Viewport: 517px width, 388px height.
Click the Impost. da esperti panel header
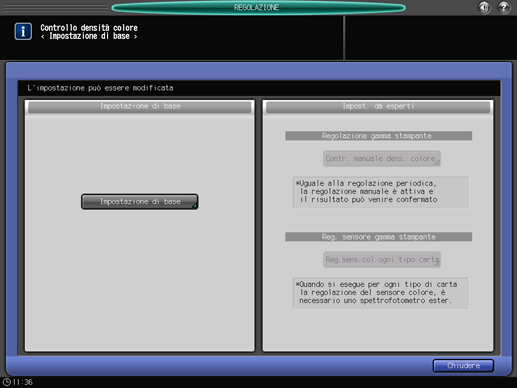click(378, 107)
